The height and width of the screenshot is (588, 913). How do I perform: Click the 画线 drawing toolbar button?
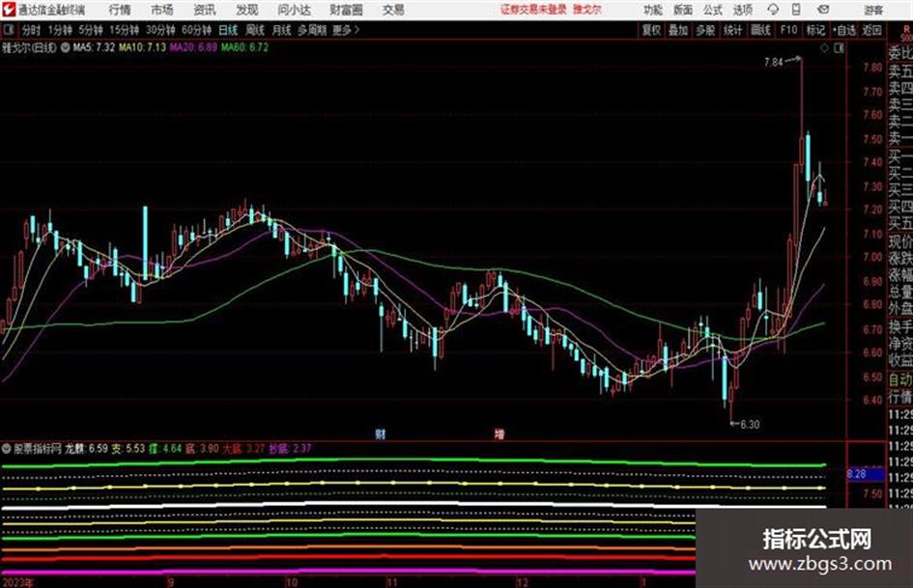click(x=760, y=30)
